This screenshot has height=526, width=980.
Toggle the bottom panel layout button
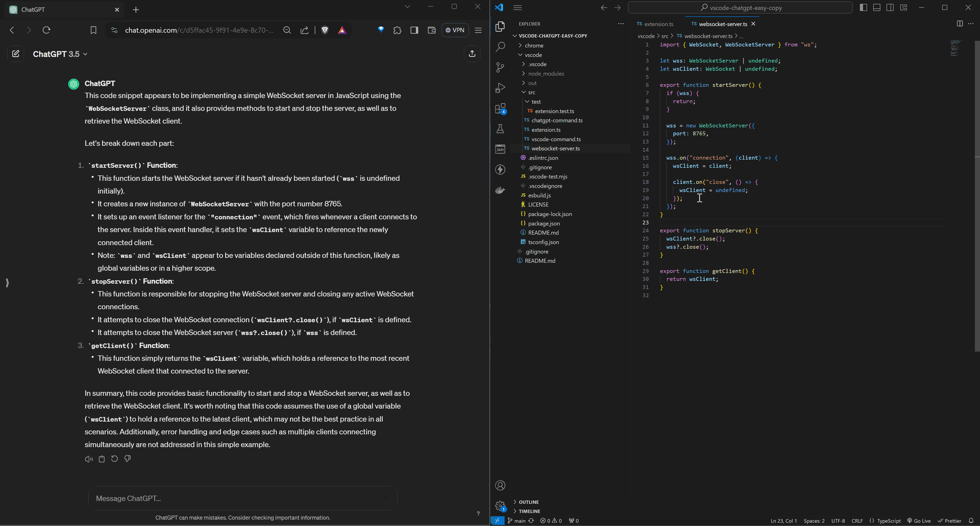(x=877, y=8)
